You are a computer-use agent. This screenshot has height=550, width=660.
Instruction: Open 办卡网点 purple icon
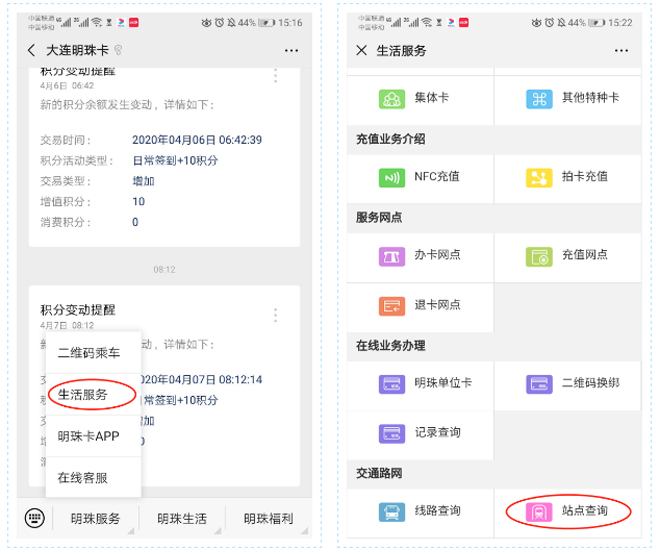point(391,255)
